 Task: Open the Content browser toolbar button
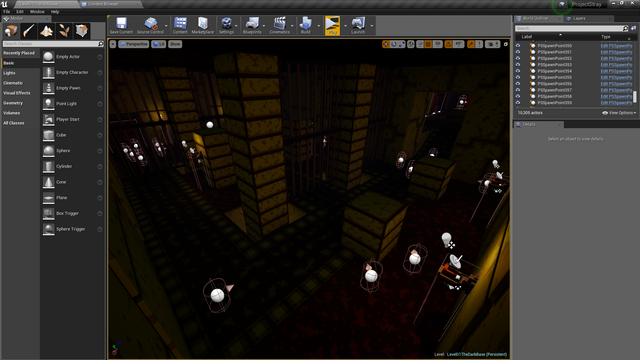tap(180, 25)
